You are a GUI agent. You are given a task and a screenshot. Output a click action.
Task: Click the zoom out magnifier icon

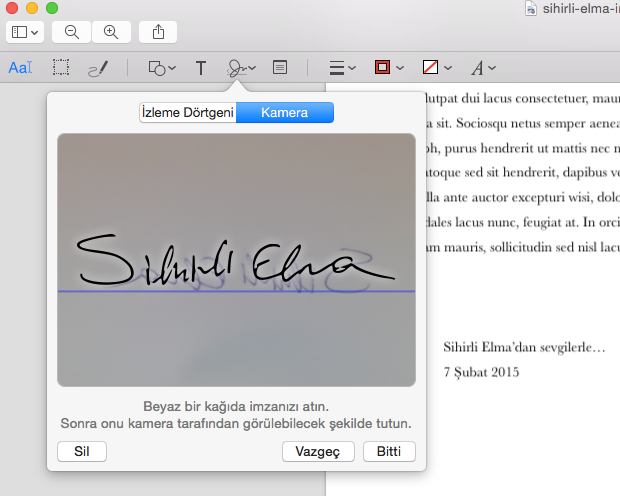(71, 32)
